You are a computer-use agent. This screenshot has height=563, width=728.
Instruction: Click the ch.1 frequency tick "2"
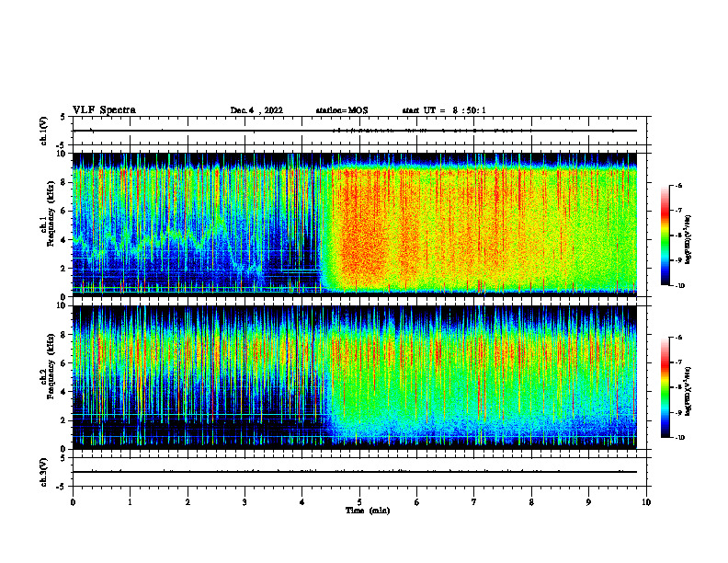tap(64, 268)
